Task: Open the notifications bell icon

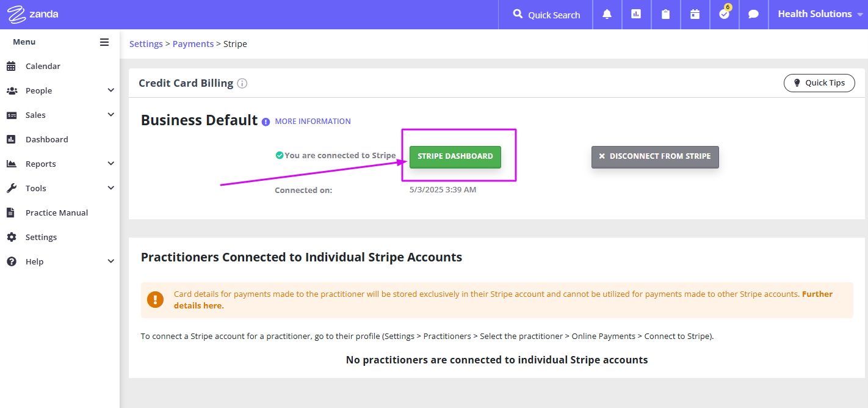Action: (x=607, y=15)
